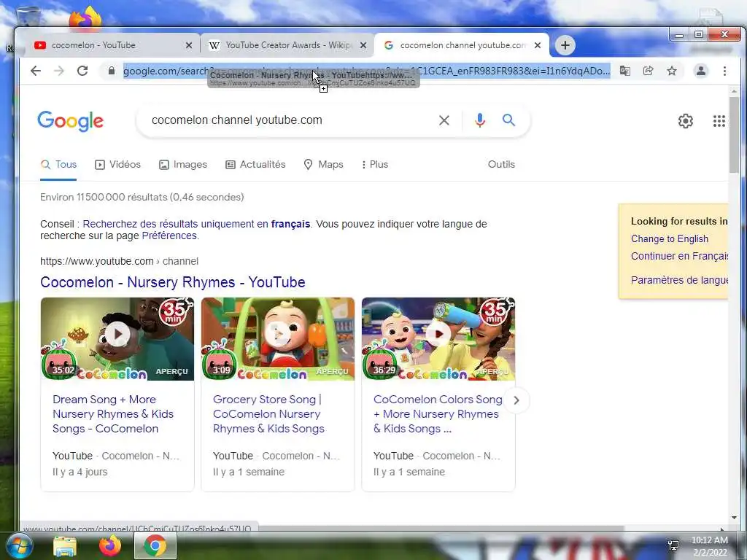Image resolution: width=747 pixels, height=560 pixels.
Task: Click the scrollbar up arrow
Action: tap(734, 91)
